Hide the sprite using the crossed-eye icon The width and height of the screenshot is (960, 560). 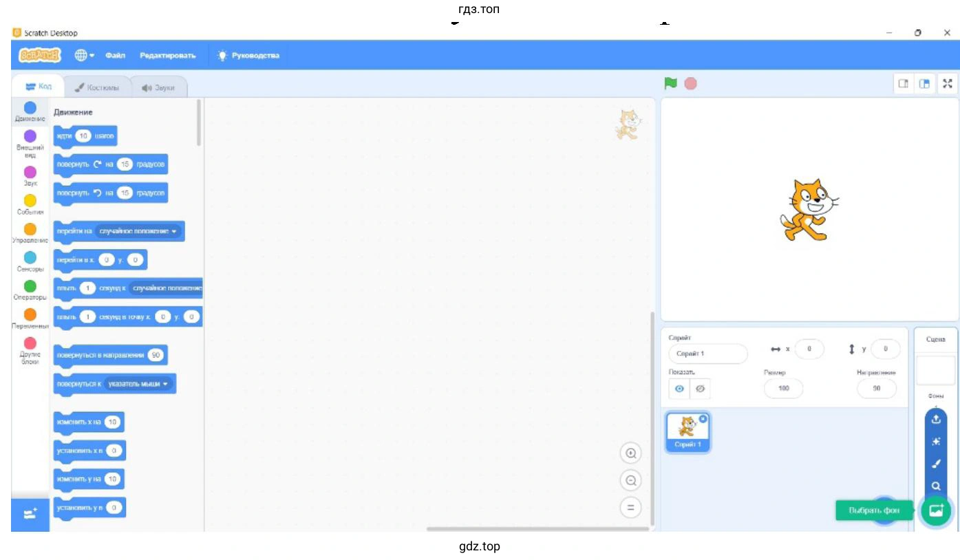tap(701, 389)
